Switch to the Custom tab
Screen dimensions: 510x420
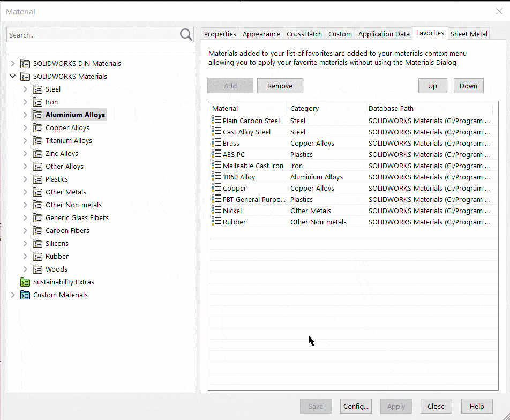(x=340, y=34)
